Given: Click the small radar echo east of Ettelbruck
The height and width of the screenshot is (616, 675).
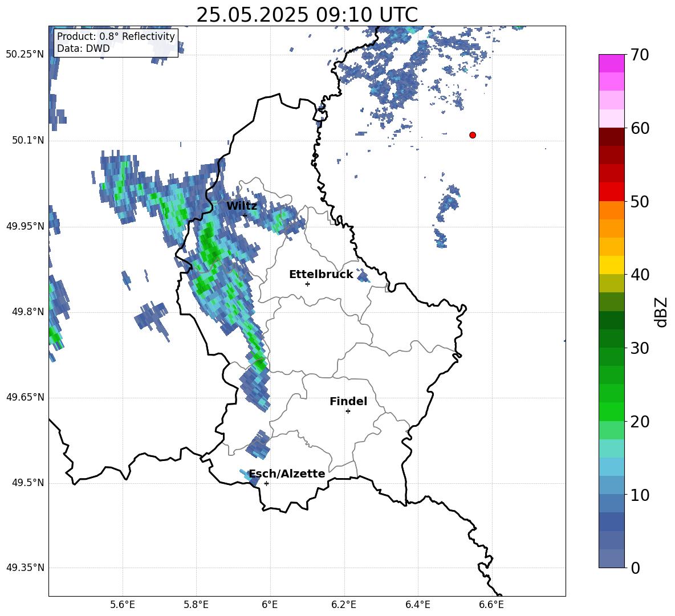Looking at the screenshot, I should point(363,276).
